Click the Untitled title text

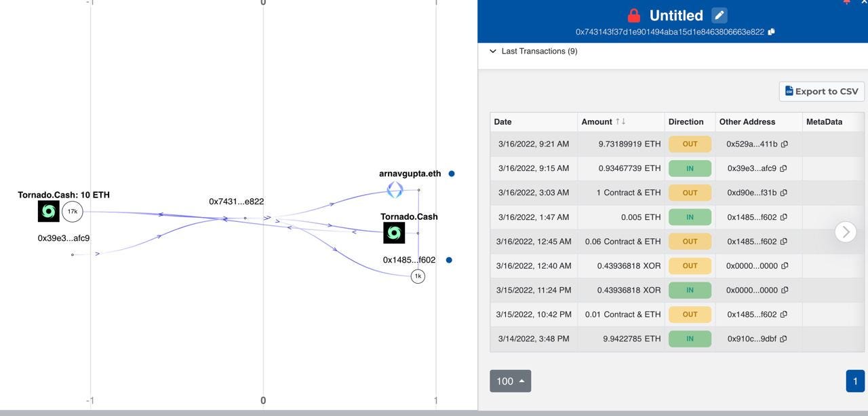pos(676,15)
